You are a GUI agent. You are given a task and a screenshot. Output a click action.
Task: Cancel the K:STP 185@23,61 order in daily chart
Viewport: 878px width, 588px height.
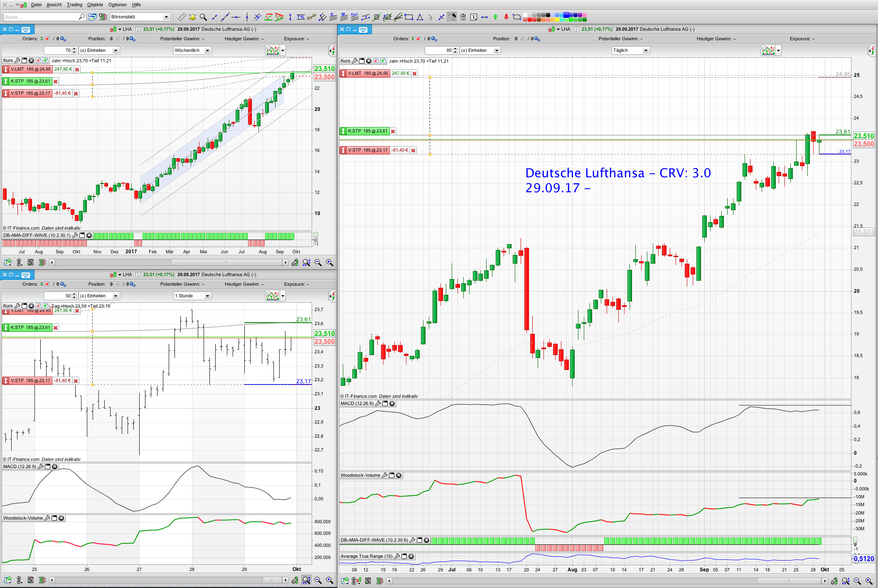[x=393, y=131]
